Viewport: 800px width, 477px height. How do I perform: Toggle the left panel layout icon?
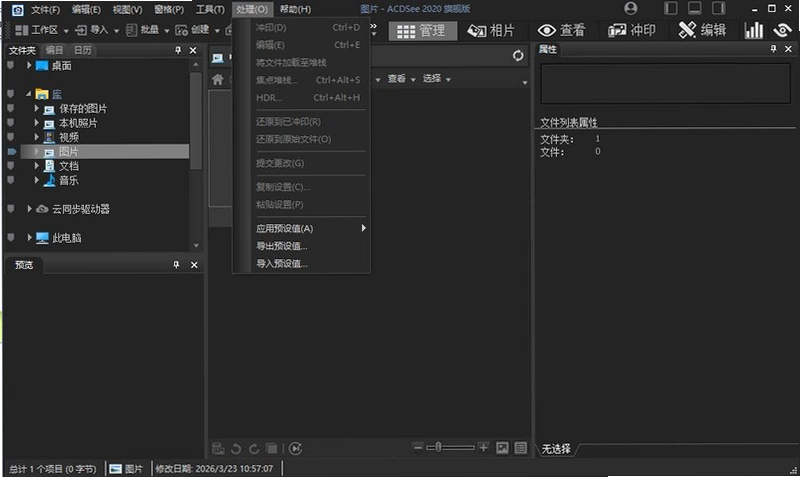(x=670, y=8)
